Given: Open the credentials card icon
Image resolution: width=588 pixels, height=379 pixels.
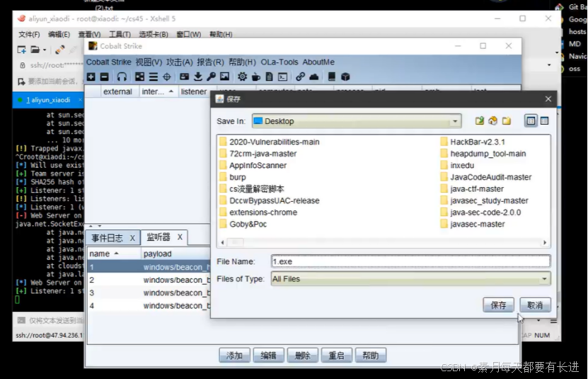Looking at the screenshot, I should (184, 77).
